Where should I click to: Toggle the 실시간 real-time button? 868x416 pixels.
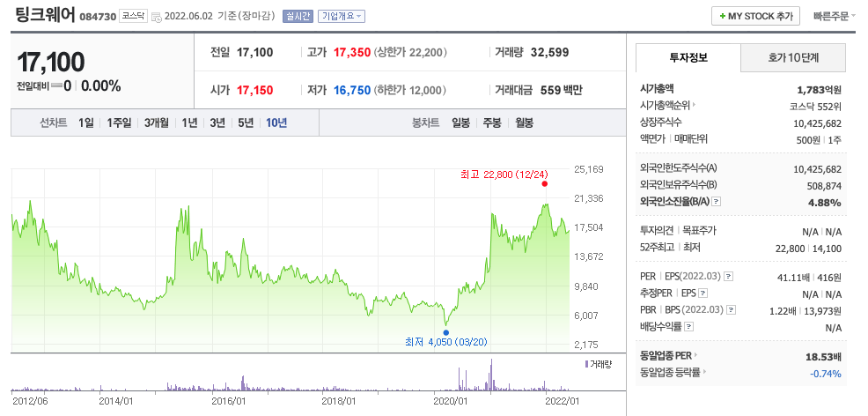point(298,16)
